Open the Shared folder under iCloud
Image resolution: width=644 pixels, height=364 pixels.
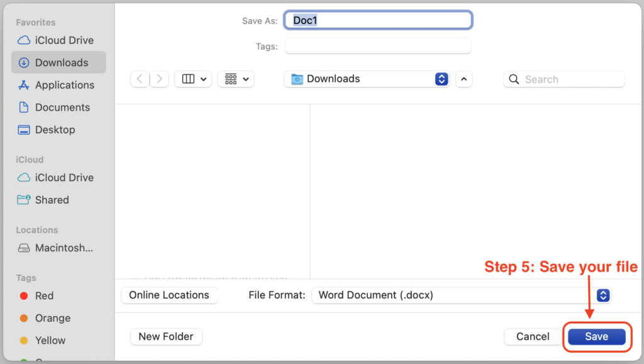pyautogui.click(x=52, y=200)
